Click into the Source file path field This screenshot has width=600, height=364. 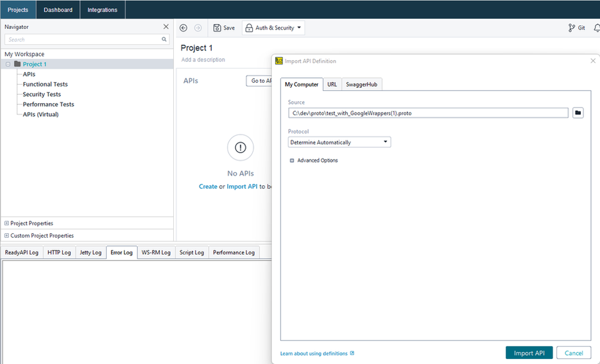tap(428, 113)
